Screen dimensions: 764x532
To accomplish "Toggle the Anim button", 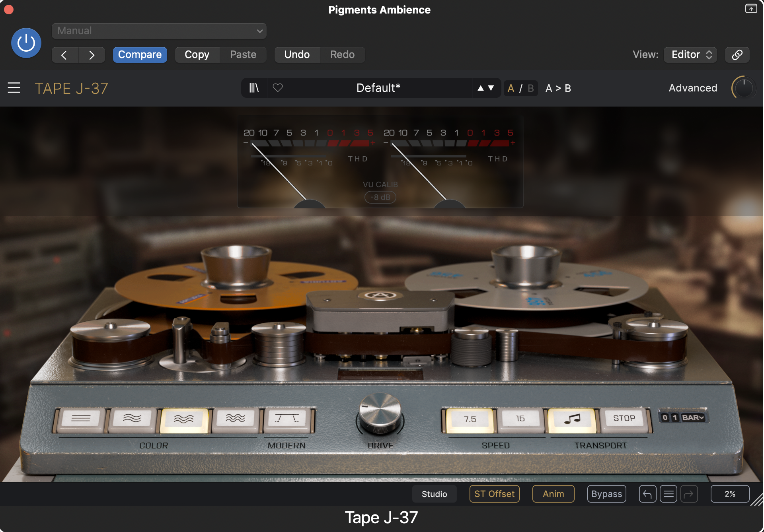I will [x=553, y=494].
